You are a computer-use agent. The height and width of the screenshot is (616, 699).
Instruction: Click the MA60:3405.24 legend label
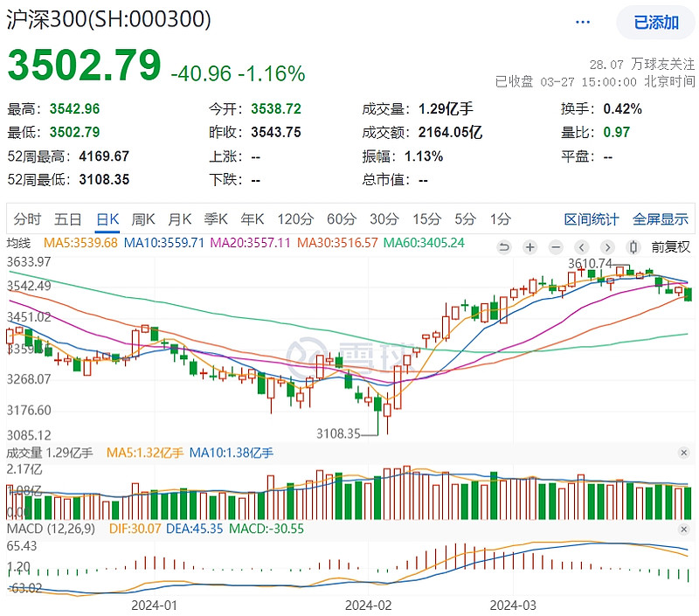click(424, 243)
